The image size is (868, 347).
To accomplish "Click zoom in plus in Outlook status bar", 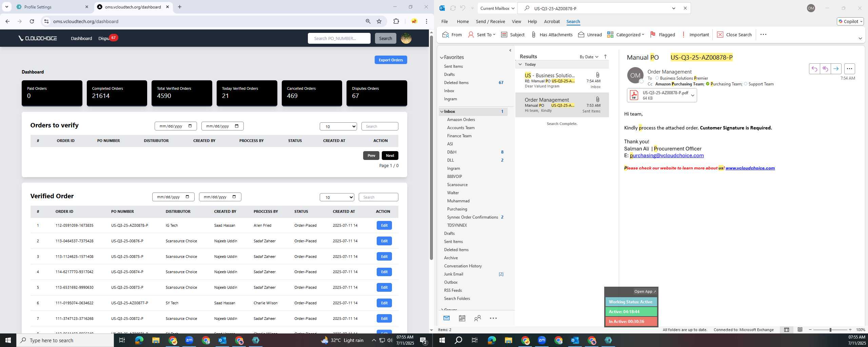I will (850, 330).
